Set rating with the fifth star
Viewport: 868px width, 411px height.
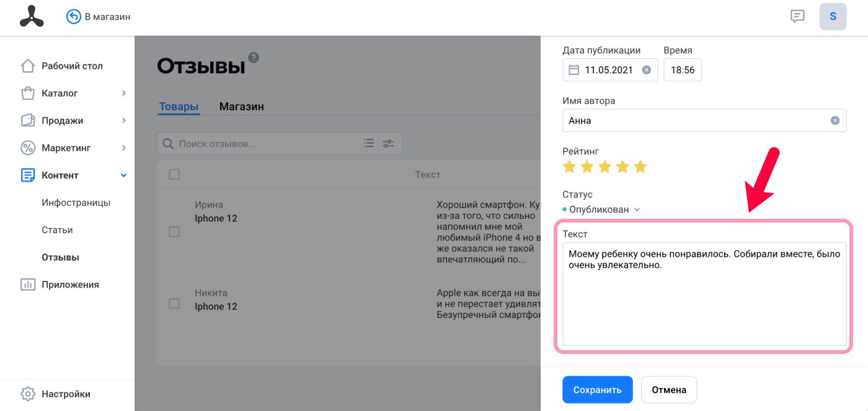point(640,167)
